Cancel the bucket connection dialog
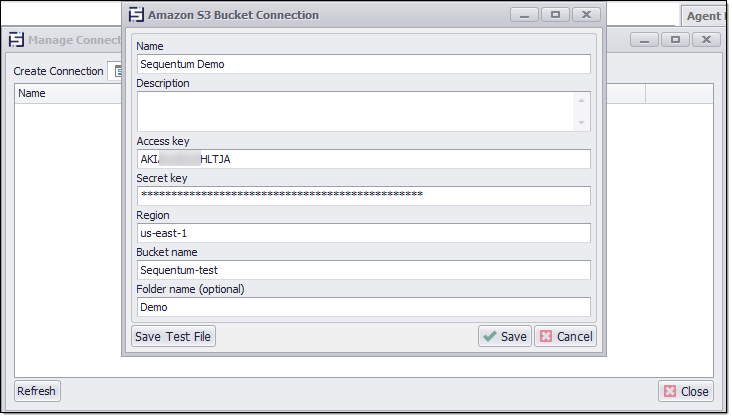 pyautogui.click(x=565, y=336)
